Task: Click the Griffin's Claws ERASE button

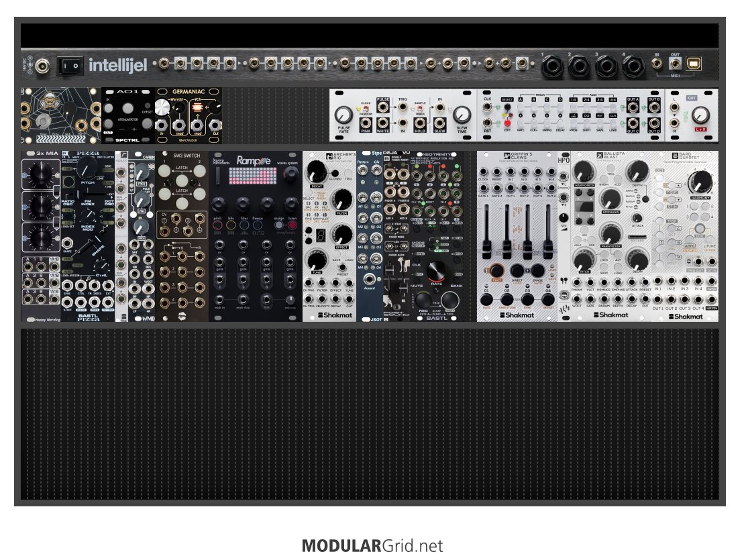Action: pyautogui.click(x=537, y=270)
